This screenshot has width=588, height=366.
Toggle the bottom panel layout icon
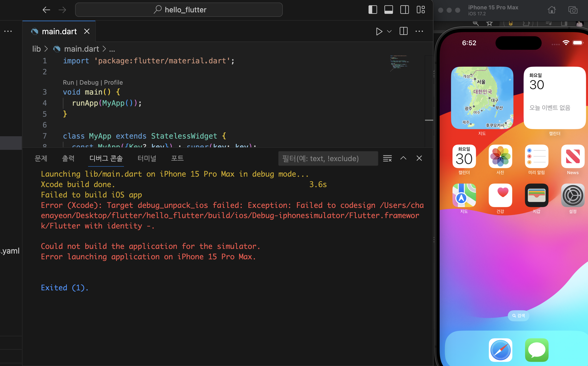(x=388, y=10)
